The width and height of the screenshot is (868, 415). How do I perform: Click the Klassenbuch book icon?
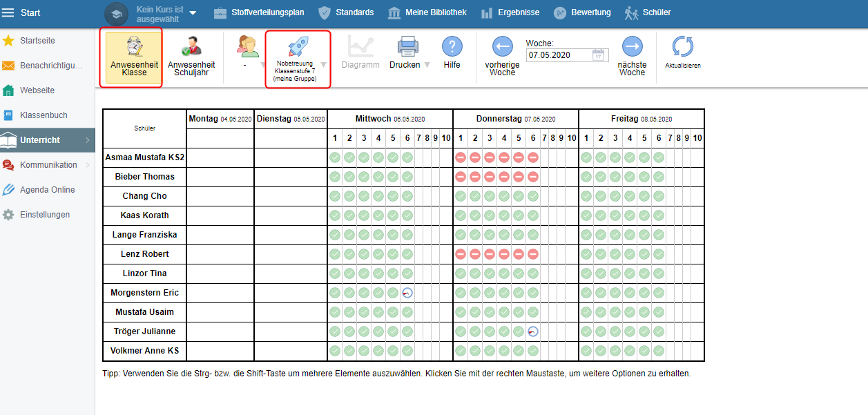[8, 115]
